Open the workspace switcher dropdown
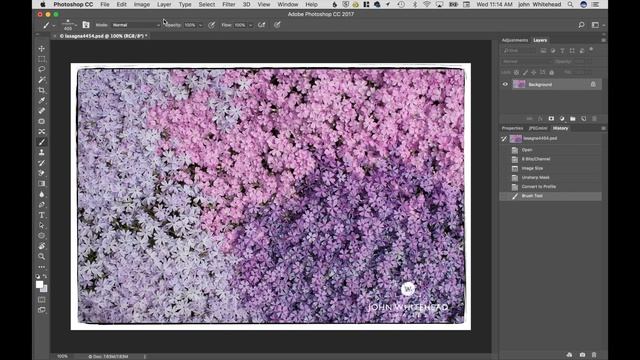 pos(597,25)
